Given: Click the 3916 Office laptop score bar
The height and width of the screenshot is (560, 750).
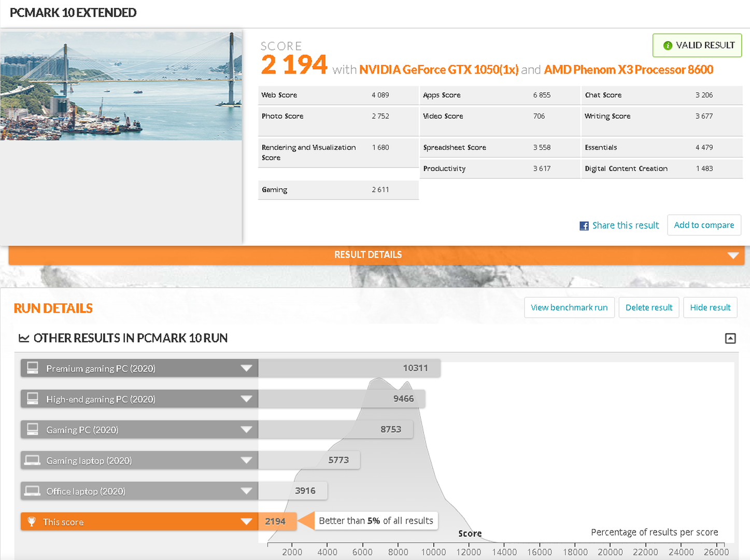Looking at the screenshot, I should coord(293,491).
